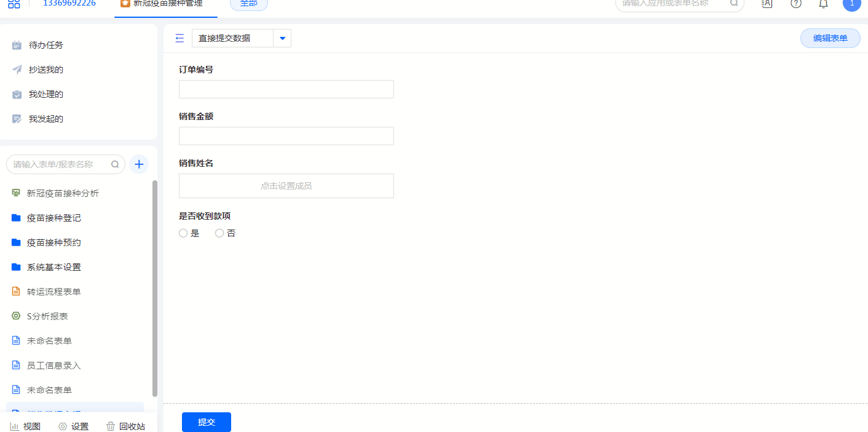Viewport: 868px width, 432px height.
Task: Click search icon in form name box
Action: (x=115, y=164)
